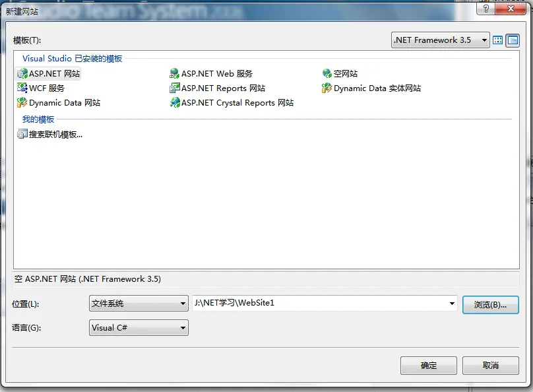Click the help question mark button
Screen dimensions: 533x392
coord(486,9)
